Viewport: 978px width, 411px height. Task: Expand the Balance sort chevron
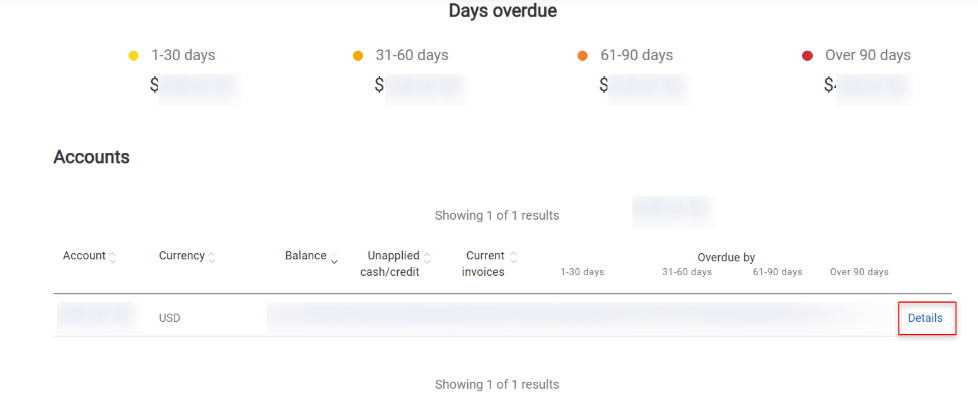tap(334, 259)
